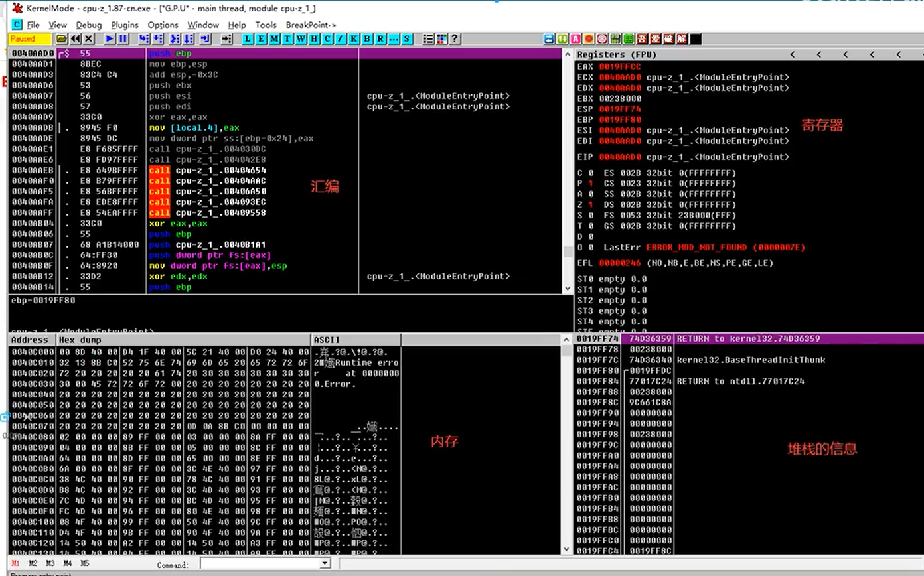The height and width of the screenshot is (576, 924).
Task: Run the program with the play icon
Action: [110, 39]
